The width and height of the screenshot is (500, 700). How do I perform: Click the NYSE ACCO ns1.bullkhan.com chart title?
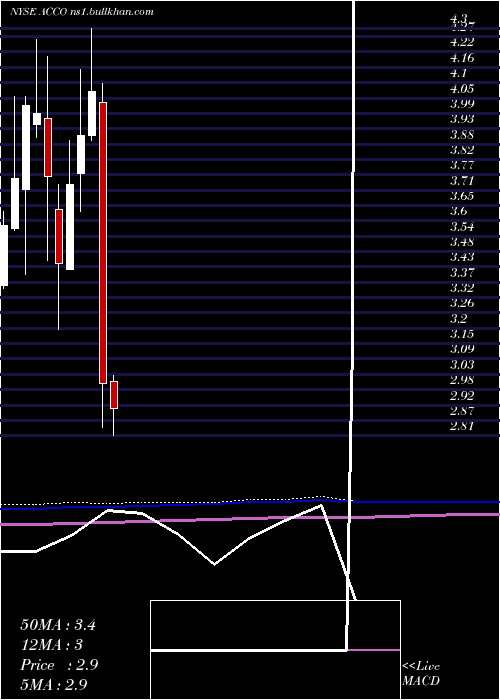(x=82, y=12)
